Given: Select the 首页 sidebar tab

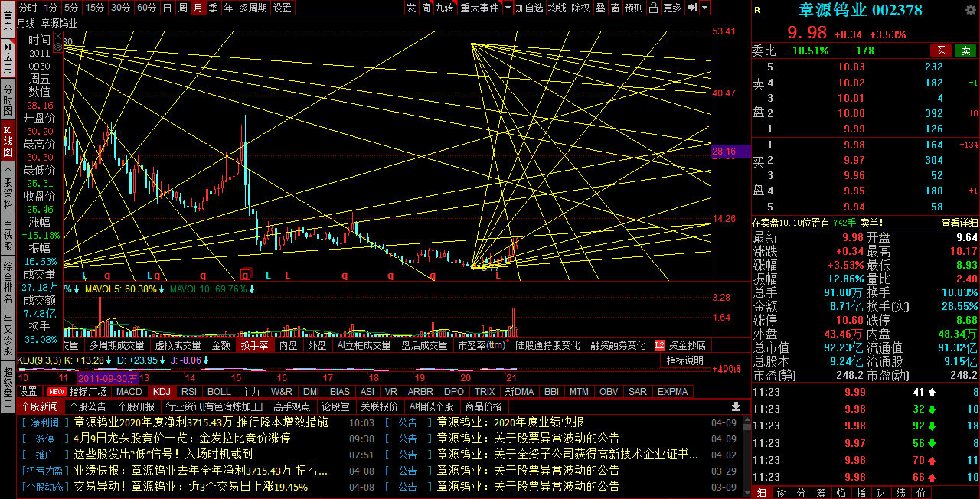Looking at the screenshot, I should 8,19.
